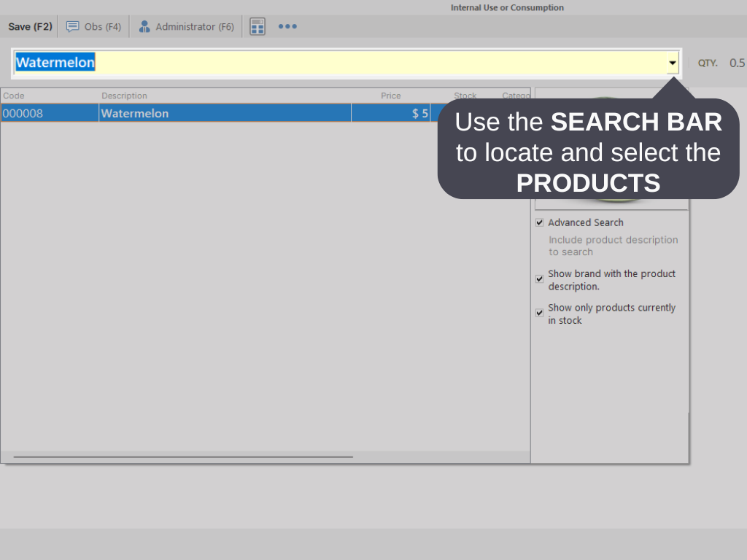The image size is (747, 560).
Task: Click the Administrator (F6) user button
Action: tap(186, 27)
